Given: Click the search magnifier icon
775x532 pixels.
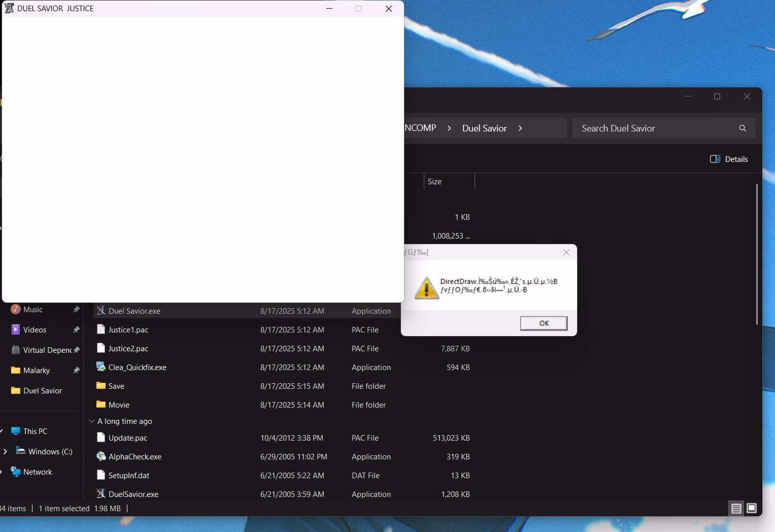Looking at the screenshot, I should tap(743, 128).
